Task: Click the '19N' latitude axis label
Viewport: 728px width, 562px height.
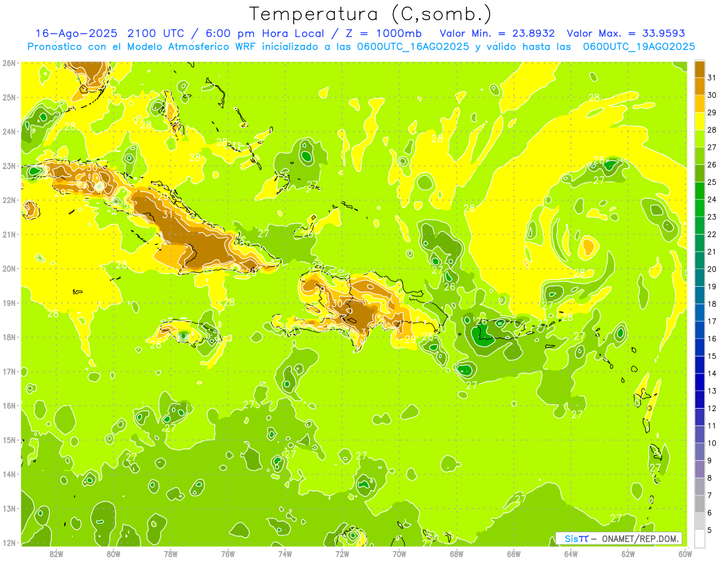Action: tap(9, 303)
